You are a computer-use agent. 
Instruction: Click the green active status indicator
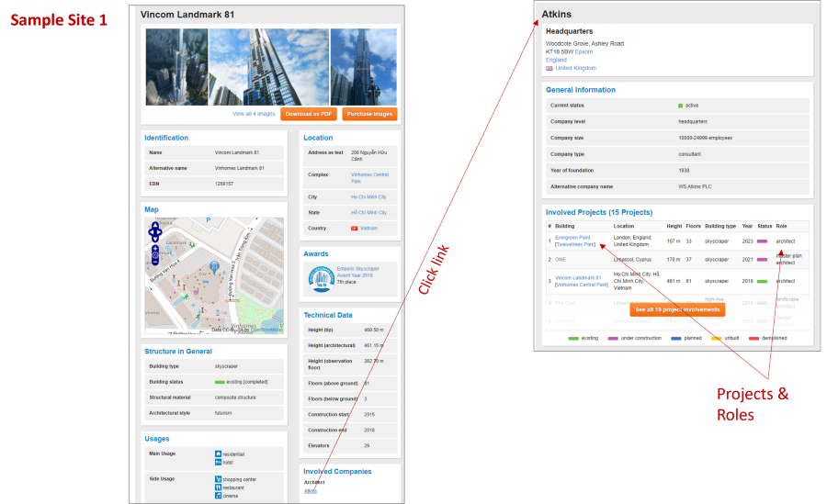click(x=680, y=106)
